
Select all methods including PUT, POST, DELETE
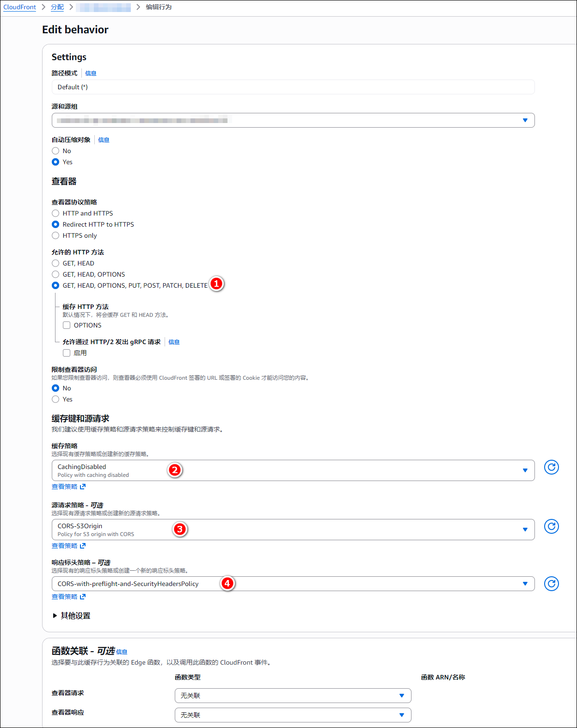tap(55, 285)
